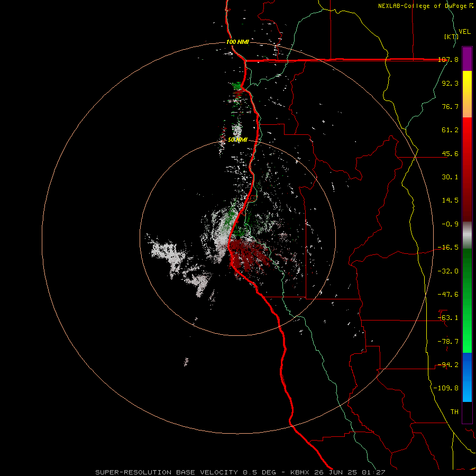Click the -63.1 velocity scale value
The image size is (476, 476).
tap(448, 318)
